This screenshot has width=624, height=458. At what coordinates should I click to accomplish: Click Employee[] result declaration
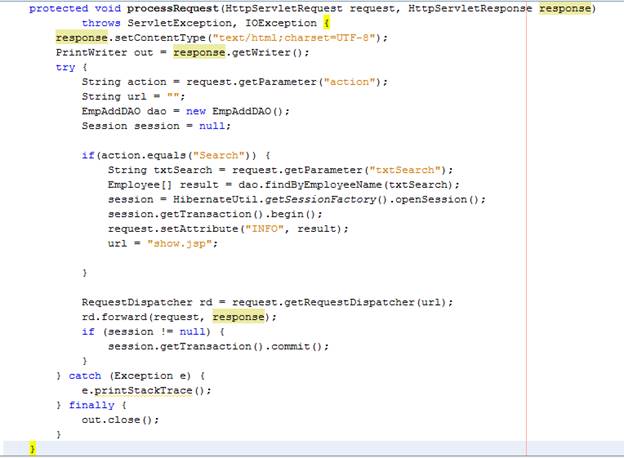click(283, 185)
